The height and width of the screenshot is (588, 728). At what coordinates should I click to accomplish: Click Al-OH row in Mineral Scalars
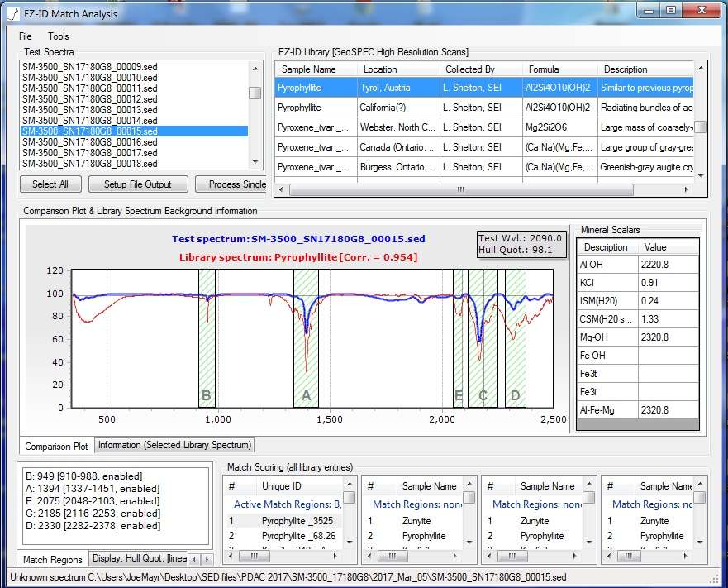click(x=638, y=265)
